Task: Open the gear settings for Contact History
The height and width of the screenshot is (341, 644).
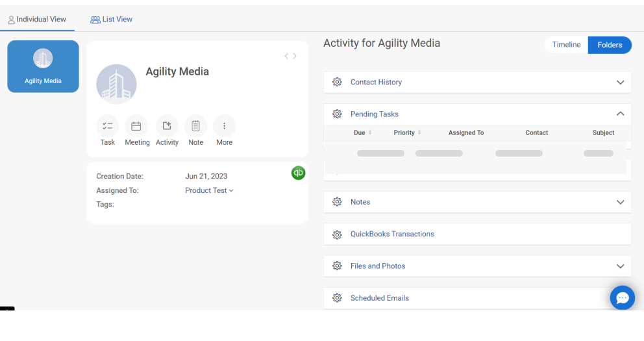Action: (x=337, y=82)
